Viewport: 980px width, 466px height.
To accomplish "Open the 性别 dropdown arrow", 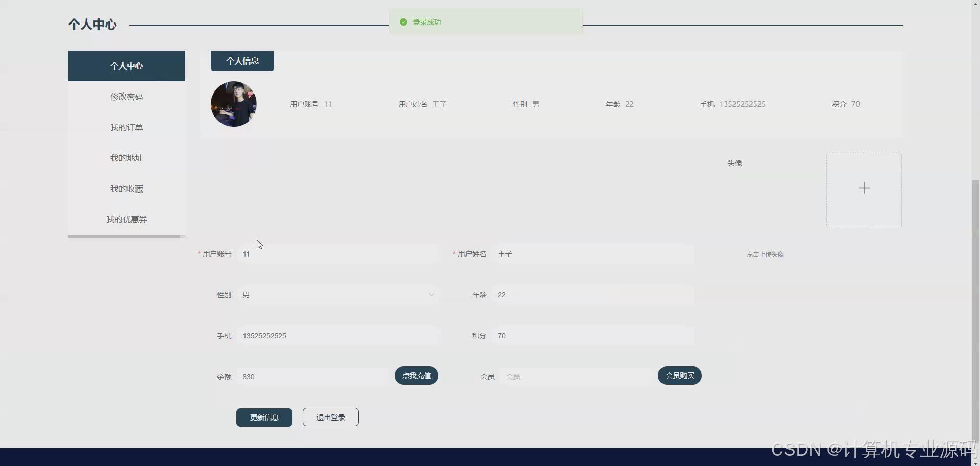I will (431, 295).
